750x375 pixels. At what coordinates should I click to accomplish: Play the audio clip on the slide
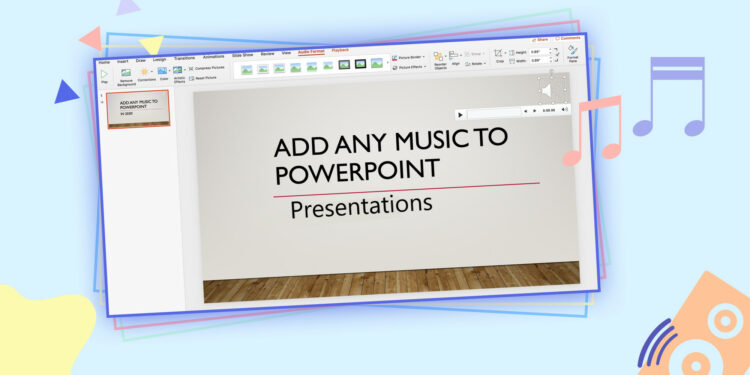pyautogui.click(x=460, y=114)
